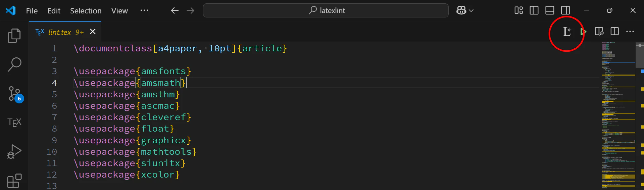Click on the graphicx package line
The height and width of the screenshot is (190, 644).
pos(132,140)
